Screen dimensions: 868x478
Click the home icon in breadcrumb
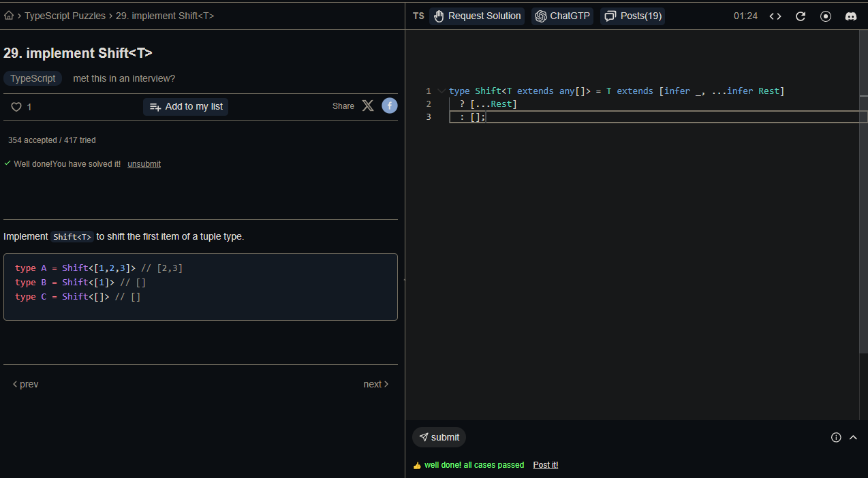[x=9, y=16]
